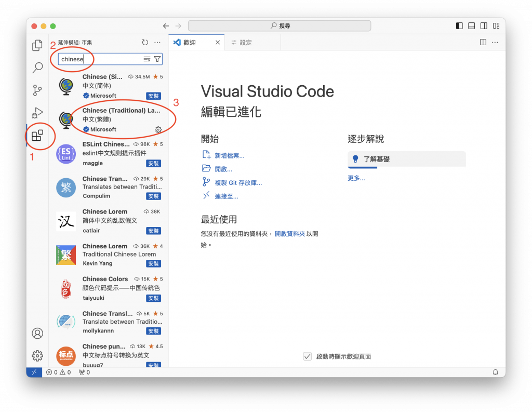Open the extension filter funnel menu

tap(157, 59)
